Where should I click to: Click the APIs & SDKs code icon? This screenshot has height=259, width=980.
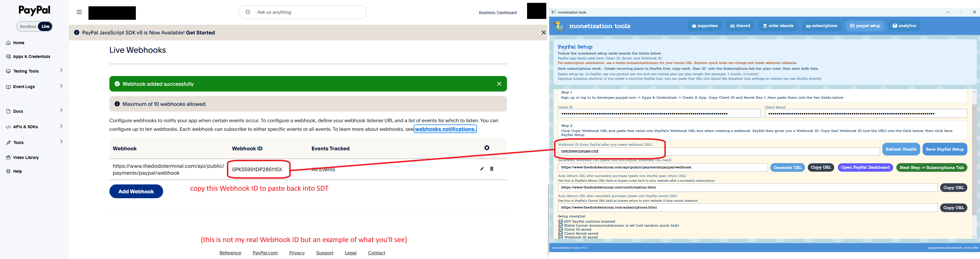(x=8, y=127)
